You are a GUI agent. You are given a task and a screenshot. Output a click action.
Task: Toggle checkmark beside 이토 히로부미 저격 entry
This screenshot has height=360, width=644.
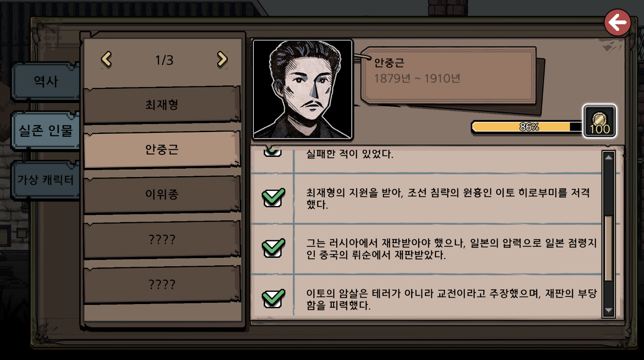[x=273, y=197]
